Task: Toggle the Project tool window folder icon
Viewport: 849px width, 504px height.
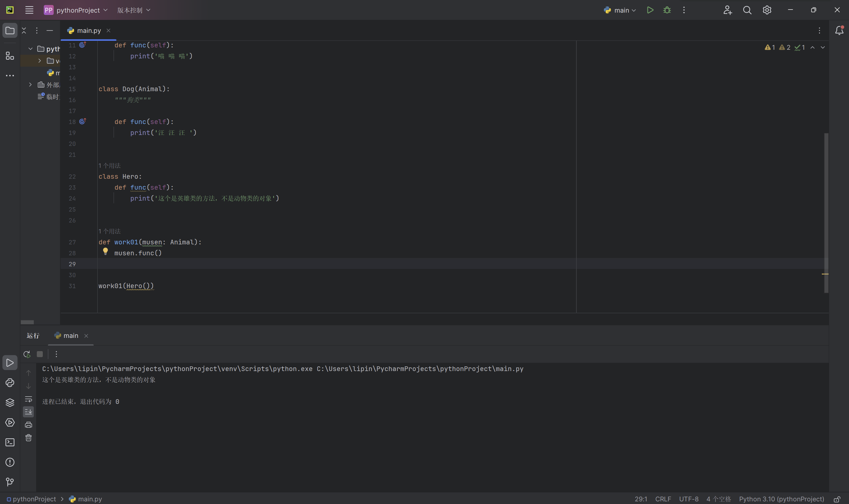Action: coord(10,31)
